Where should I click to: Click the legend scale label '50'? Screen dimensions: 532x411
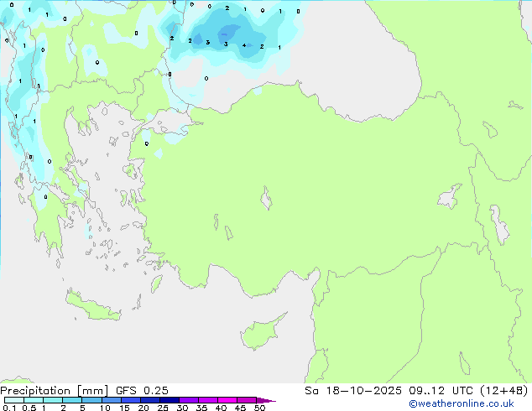click(260, 408)
